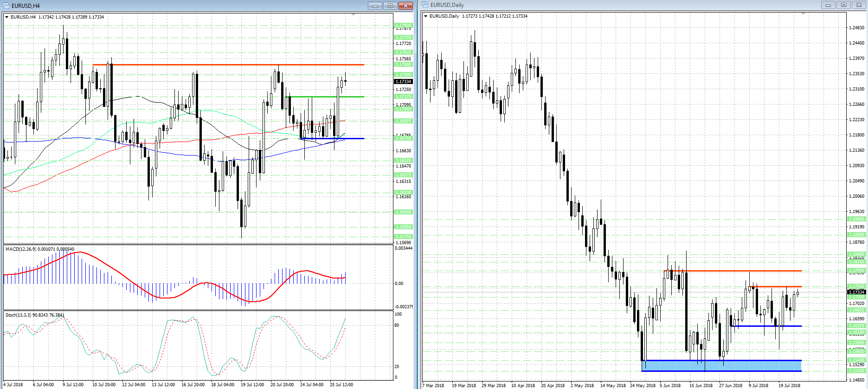Image resolution: width=868 pixels, height=389 pixels.
Task: Click the 1.19400 level label on Daily chart
Action: [x=856, y=219]
